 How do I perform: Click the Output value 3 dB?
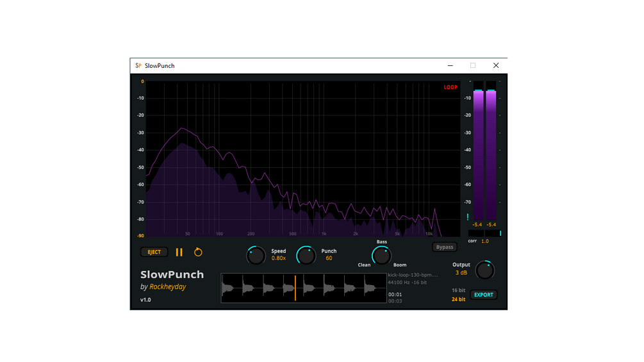pos(461,272)
